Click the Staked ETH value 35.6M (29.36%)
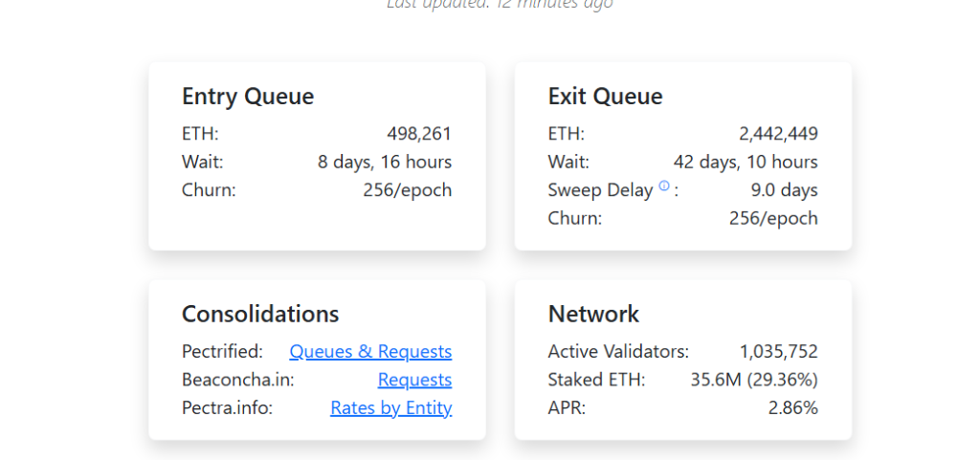This screenshot has height=460, width=980. [754, 380]
